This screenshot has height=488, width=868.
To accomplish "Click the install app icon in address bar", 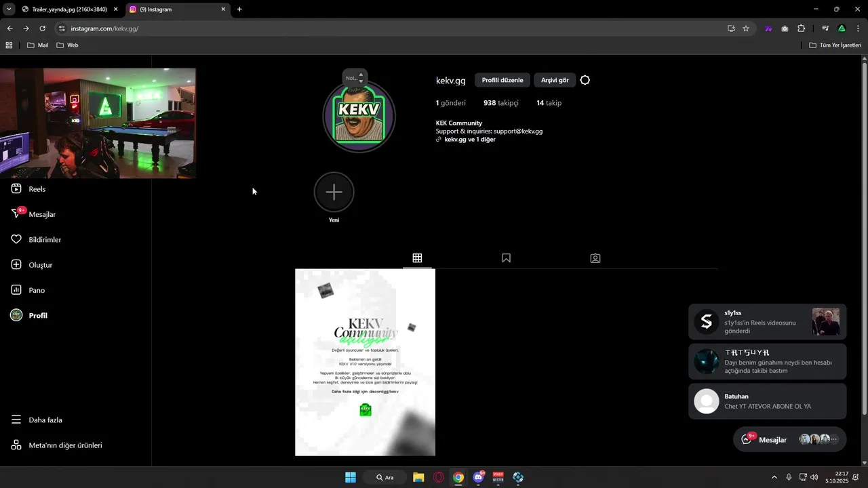I will (x=731, y=28).
